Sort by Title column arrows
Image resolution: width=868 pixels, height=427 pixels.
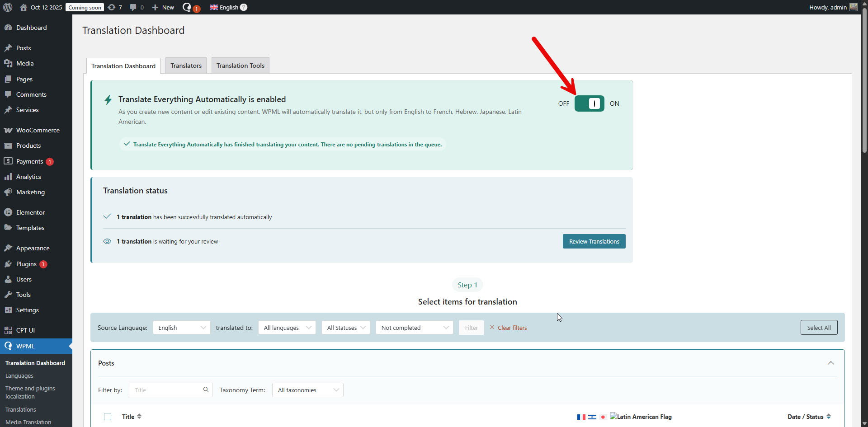click(139, 417)
